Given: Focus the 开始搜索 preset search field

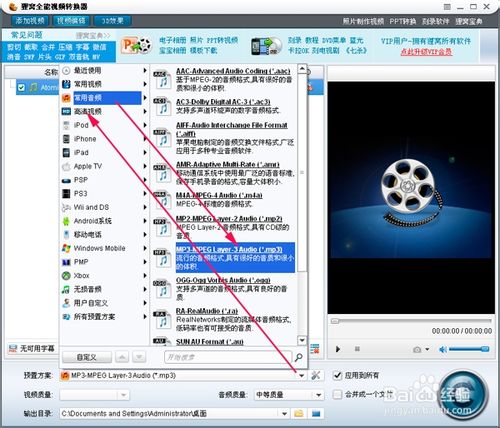Looking at the screenshot, I should point(228,357).
